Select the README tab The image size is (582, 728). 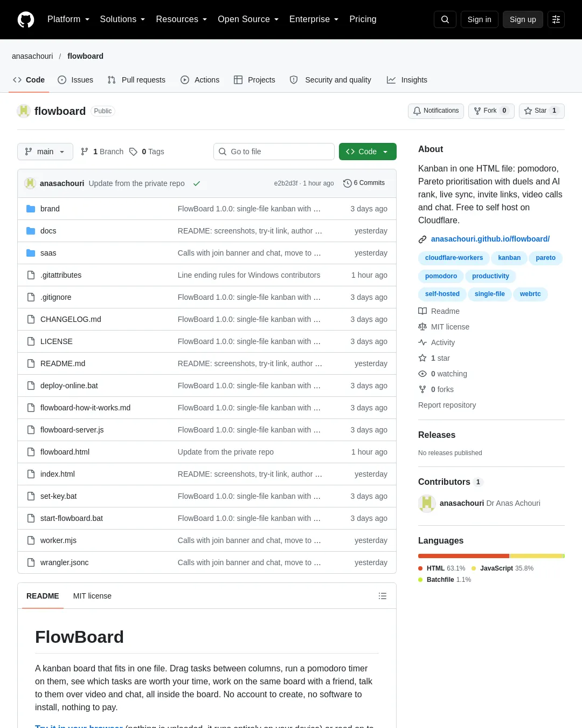tap(43, 596)
